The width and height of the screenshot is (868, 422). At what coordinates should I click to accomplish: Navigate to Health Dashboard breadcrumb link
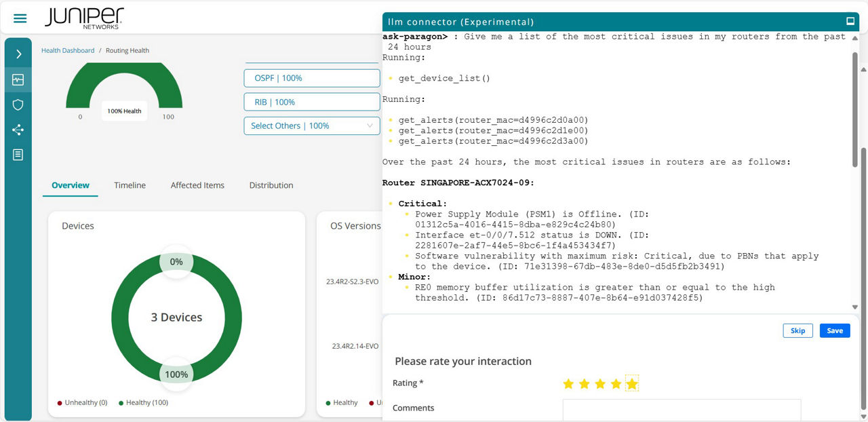coord(68,50)
